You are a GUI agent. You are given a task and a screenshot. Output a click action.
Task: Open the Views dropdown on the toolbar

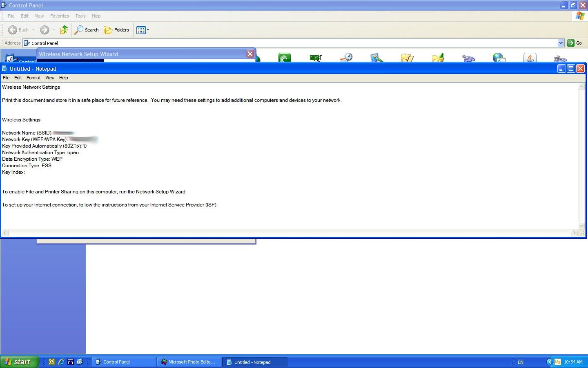[149, 30]
